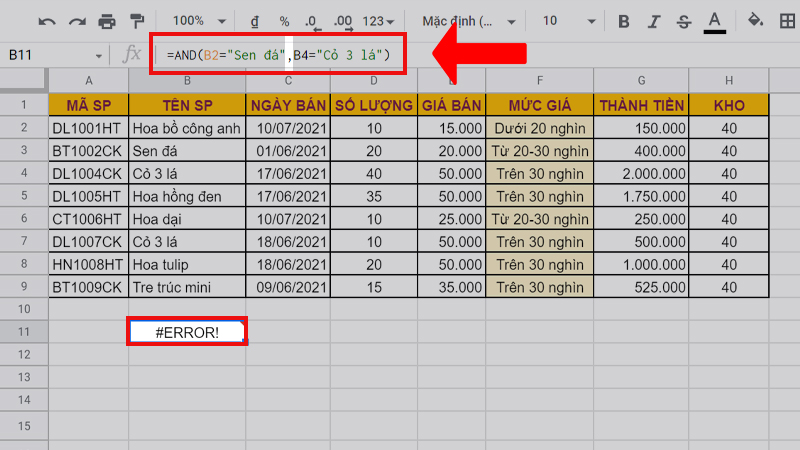Click the Redo icon
The width and height of the screenshot is (800, 450).
77,21
